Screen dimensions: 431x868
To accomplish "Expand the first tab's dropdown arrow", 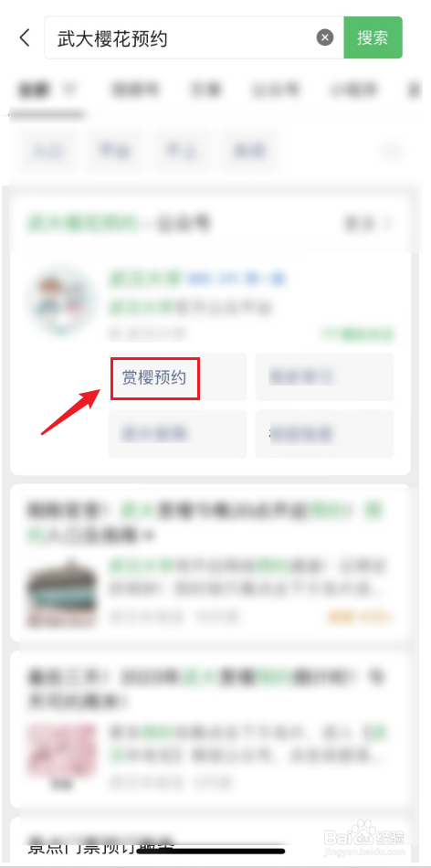I will click(69, 89).
